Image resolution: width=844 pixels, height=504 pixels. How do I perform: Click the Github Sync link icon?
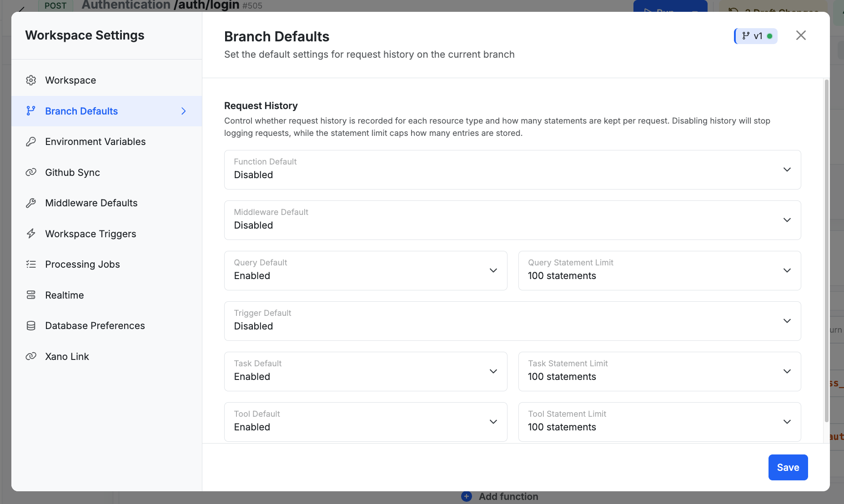click(31, 172)
